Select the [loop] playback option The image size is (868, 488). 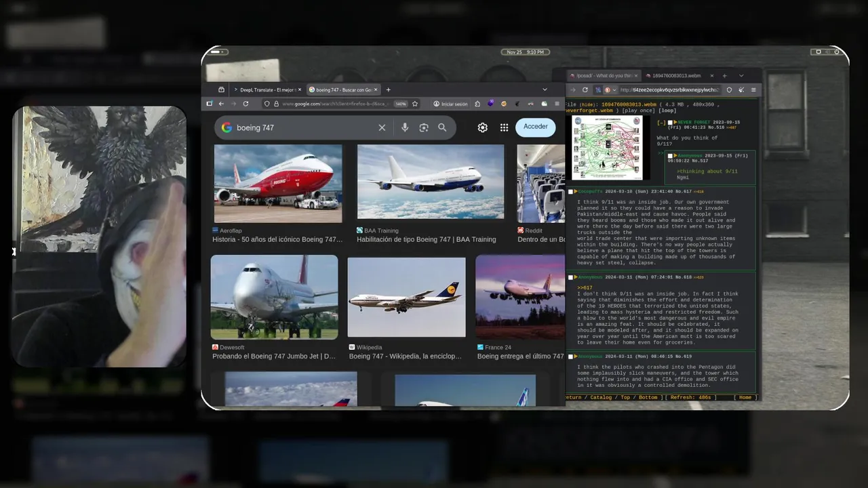pyautogui.click(x=667, y=110)
